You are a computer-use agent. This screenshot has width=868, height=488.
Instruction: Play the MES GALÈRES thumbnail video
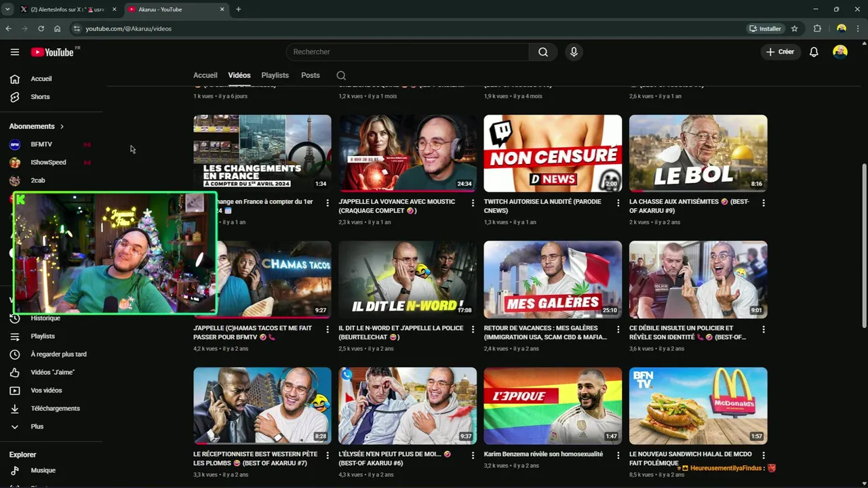pos(553,279)
